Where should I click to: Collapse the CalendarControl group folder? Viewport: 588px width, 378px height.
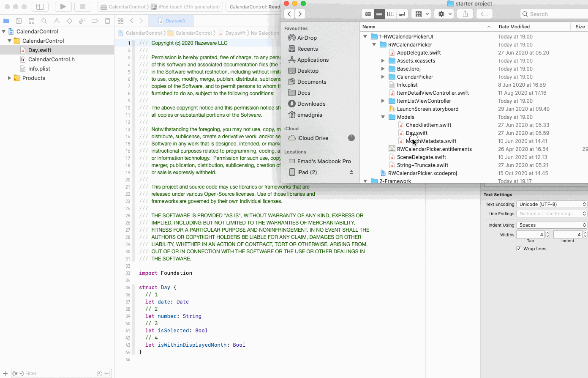tap(10, 41)
